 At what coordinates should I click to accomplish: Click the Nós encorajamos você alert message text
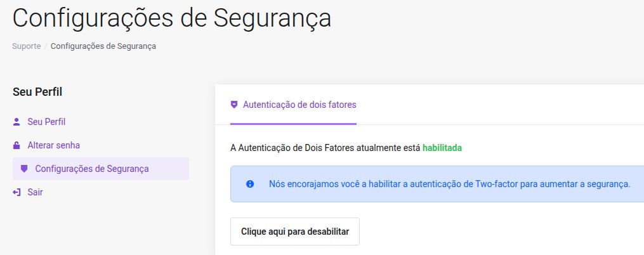pos(449,184)
